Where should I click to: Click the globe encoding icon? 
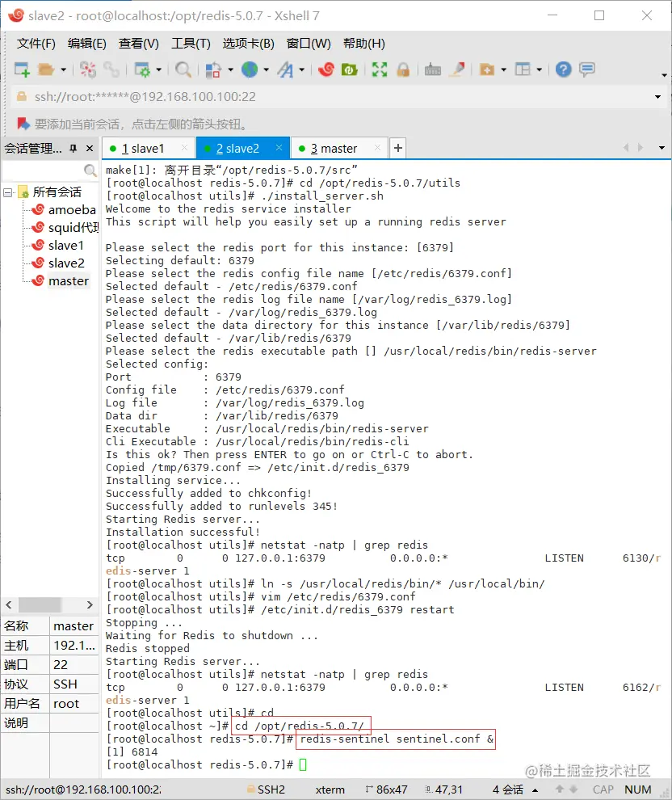coord(250,69)
